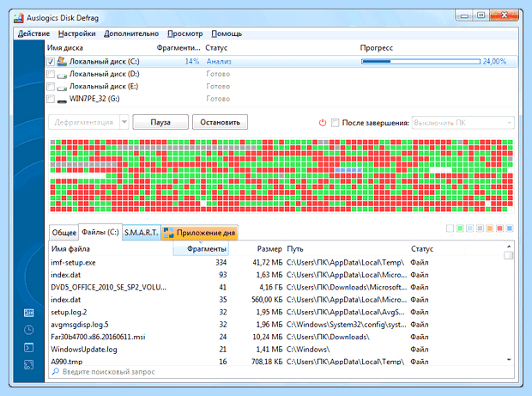Open the Действие menu
This screenshot has width=532, height=396.
pyautogui.click(x=33, y=34)
